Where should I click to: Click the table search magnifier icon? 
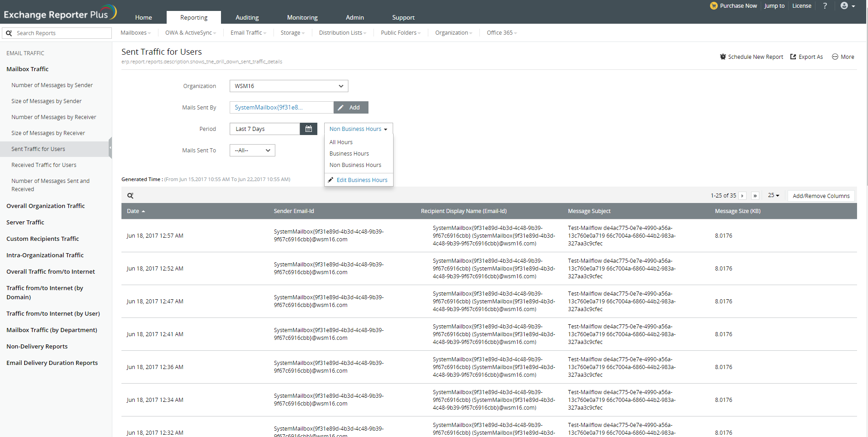click(130, 196)
